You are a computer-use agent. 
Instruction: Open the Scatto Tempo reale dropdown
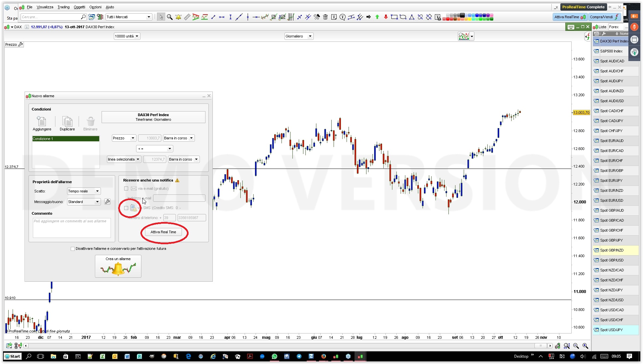84,191
